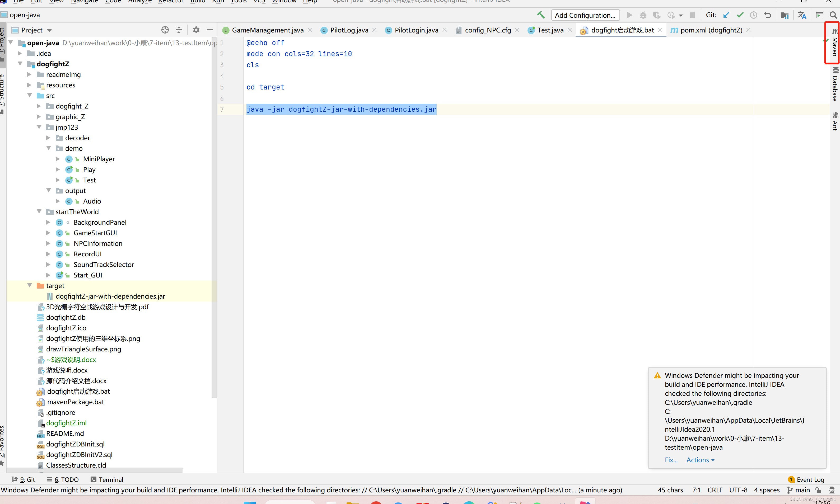Screen dimensions: 840x504
Task: Open Project panel settings gear
Action: (x=196, y=30)
